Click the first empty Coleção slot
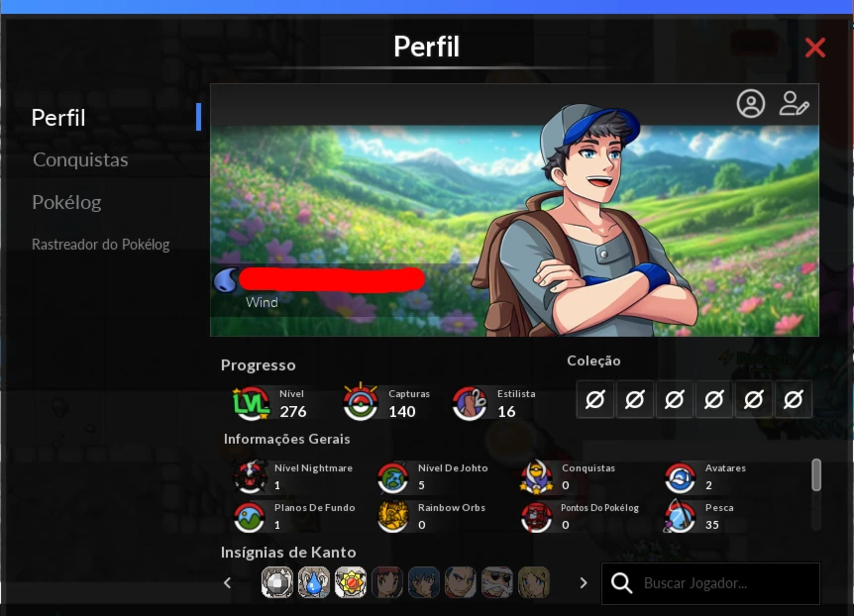Viewport: 854px width, 616px height. click(x=594, y=400)
